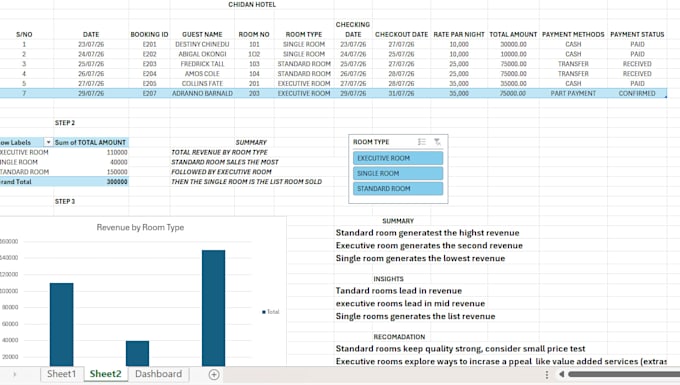The height and width of the screenshot is (385, 680).
Task: Toggle multi-select in ROOM TYPE slicer
Action: point(422,142)
